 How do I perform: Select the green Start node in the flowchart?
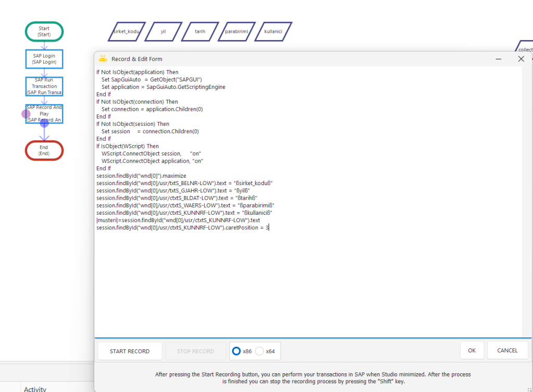coord(44,31)
